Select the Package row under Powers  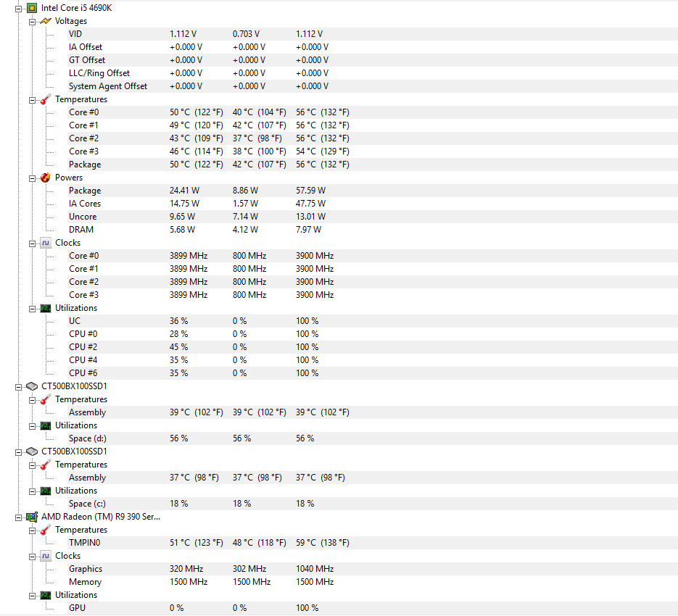[372, 190]
